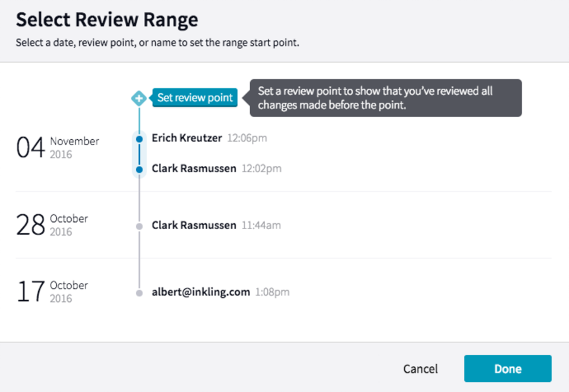Confirm with the Done button
The image size is (569, 392).
tap(507, 369)
